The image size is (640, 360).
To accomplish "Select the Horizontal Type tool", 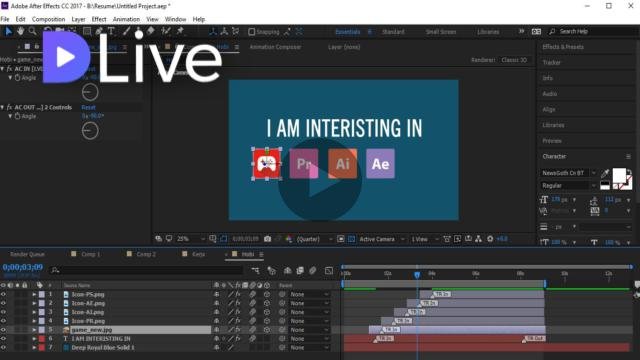I will 111,31.
